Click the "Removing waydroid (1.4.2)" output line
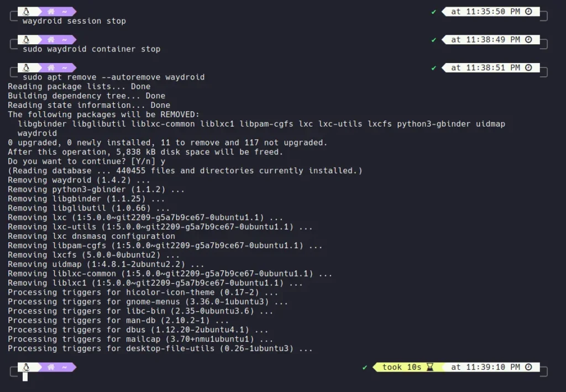Screen dimensions: 566x392 coord(79,180)
